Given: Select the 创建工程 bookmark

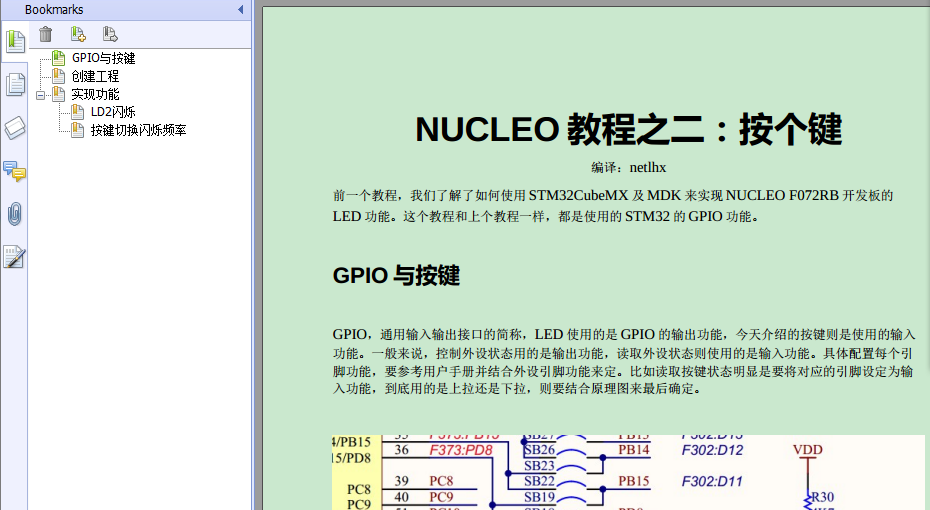Looking at the screenshot, I should pyautogui.click(x=95, y=76).
